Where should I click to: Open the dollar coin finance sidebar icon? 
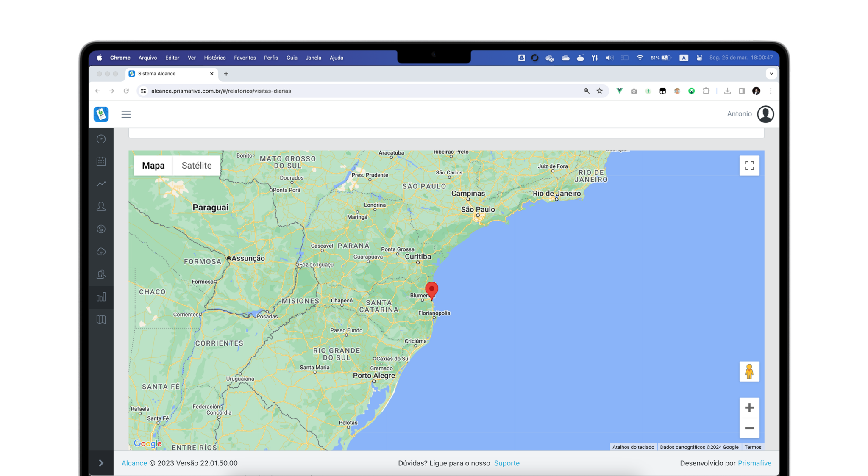[101, 229]
